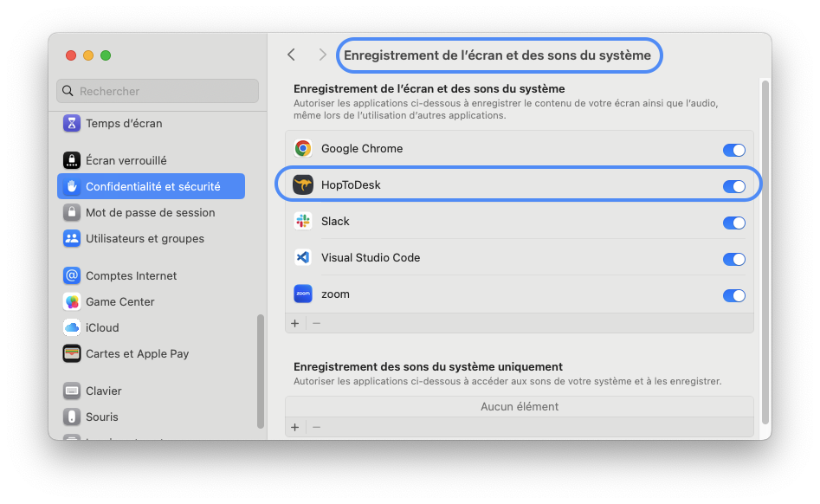
Task: Switch off zoom screen recording toggle
Action: coord(733,295)
